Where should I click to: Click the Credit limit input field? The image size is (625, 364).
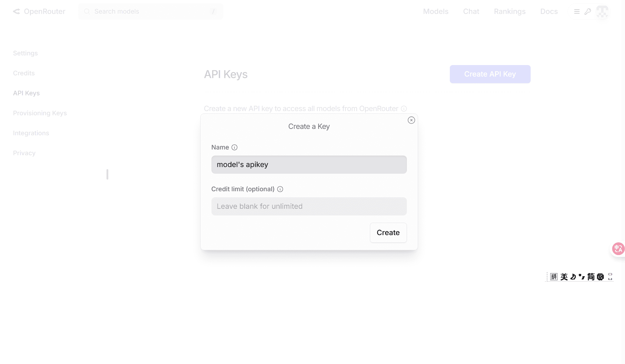tap(309, 206)
